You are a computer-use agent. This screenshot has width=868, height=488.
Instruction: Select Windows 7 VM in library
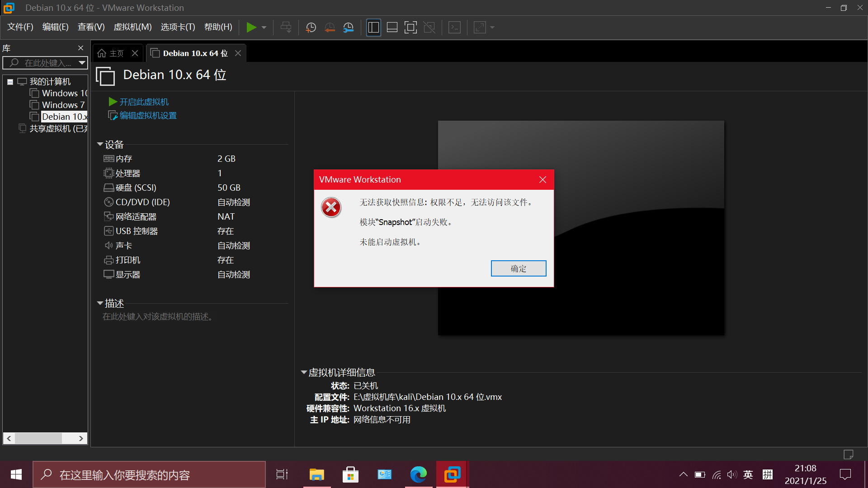(x=58, y=105)
